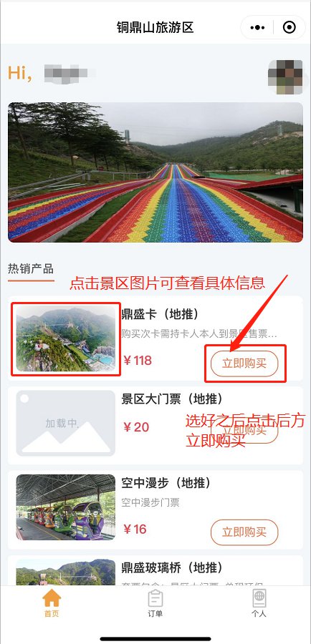311x644 pixels.
Task: Tap the loading 景区大门票 placeholder image
Action: [x=66, y=423]
